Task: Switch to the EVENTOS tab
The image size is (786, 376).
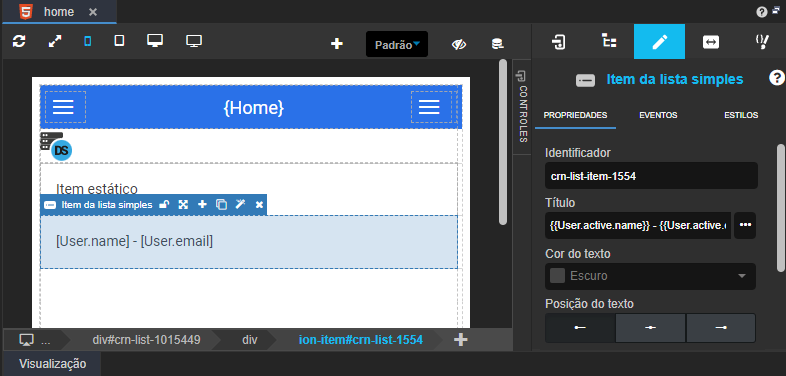Action: tap(658, 115)
